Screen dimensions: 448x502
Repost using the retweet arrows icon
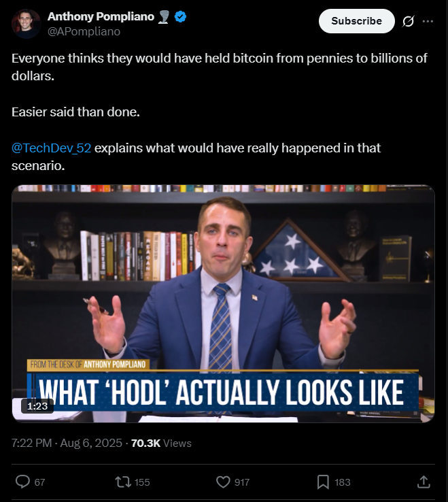123,482
